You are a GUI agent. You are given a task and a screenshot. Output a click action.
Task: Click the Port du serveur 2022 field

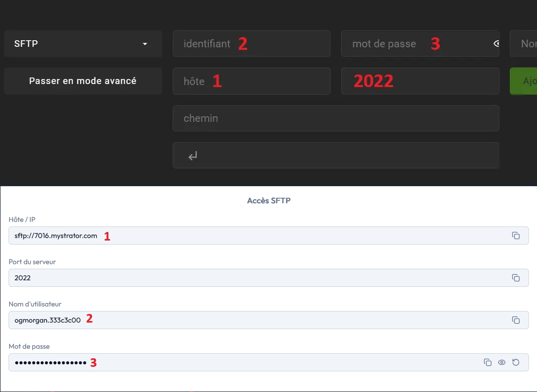coord(252,278)
